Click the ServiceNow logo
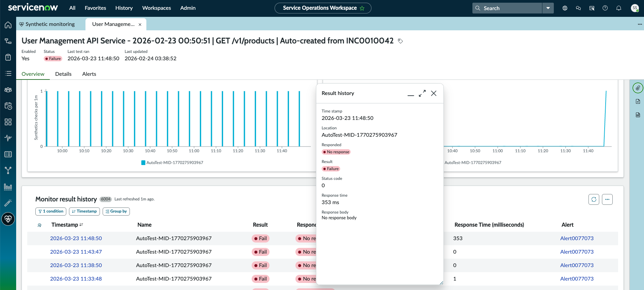 (33, 8)
